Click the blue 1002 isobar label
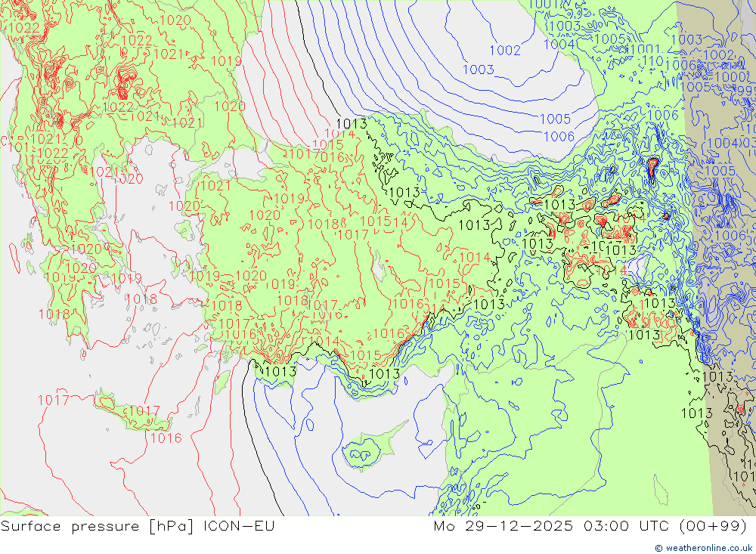This screenshot has width=756, height=554. click(x=505, y=50)
